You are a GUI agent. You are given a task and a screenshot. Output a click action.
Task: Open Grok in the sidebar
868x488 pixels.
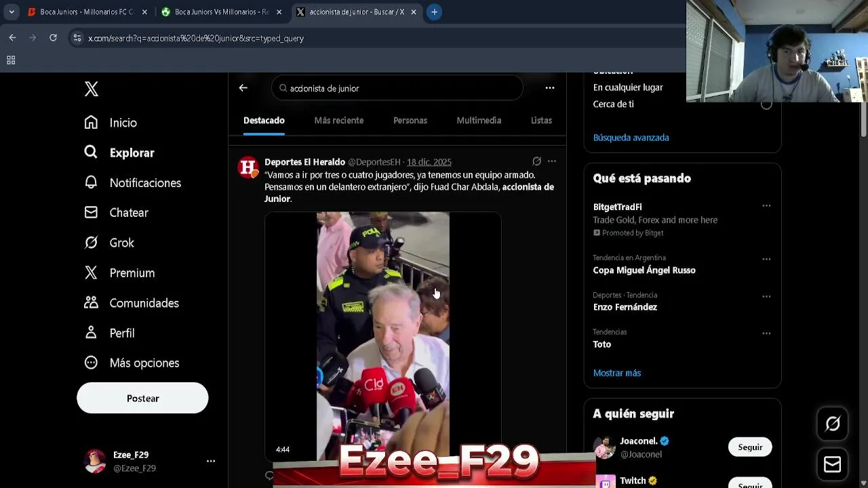109,243
